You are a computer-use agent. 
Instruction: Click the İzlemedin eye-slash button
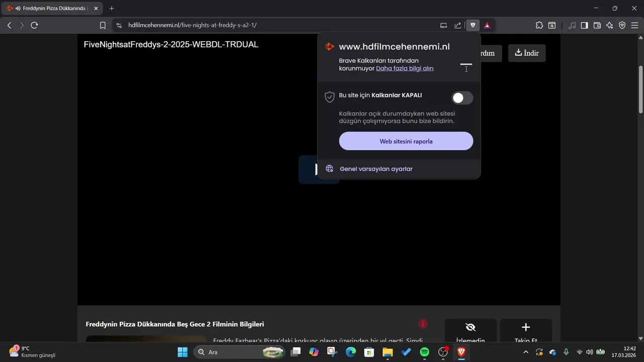click(470, 331)
